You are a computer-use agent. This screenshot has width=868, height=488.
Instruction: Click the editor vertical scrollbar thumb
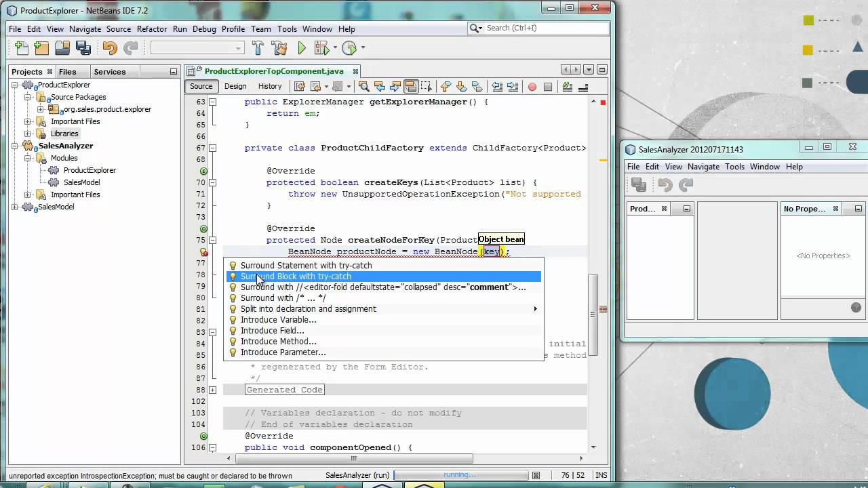(593, 315)
